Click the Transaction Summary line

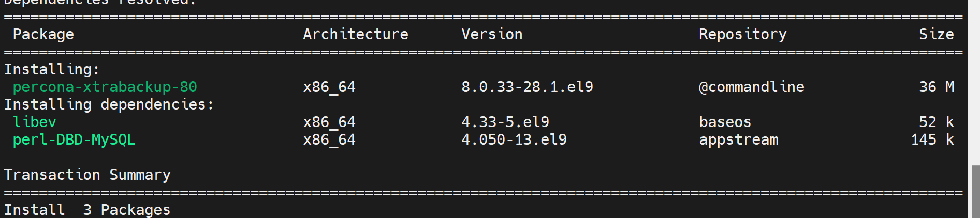tap(87, 175)
